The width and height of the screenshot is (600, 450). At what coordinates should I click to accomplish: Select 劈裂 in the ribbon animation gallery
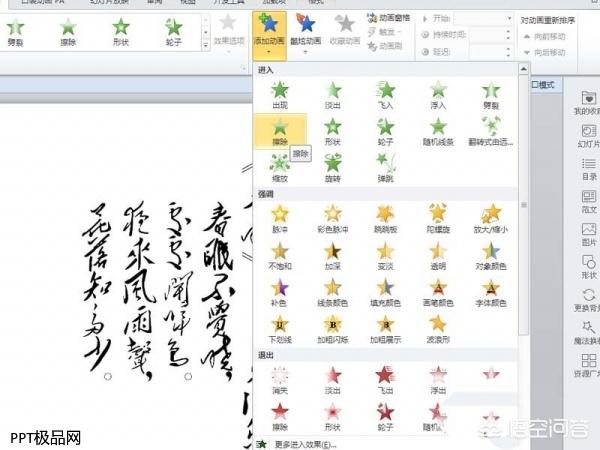(x=16, y=32)
